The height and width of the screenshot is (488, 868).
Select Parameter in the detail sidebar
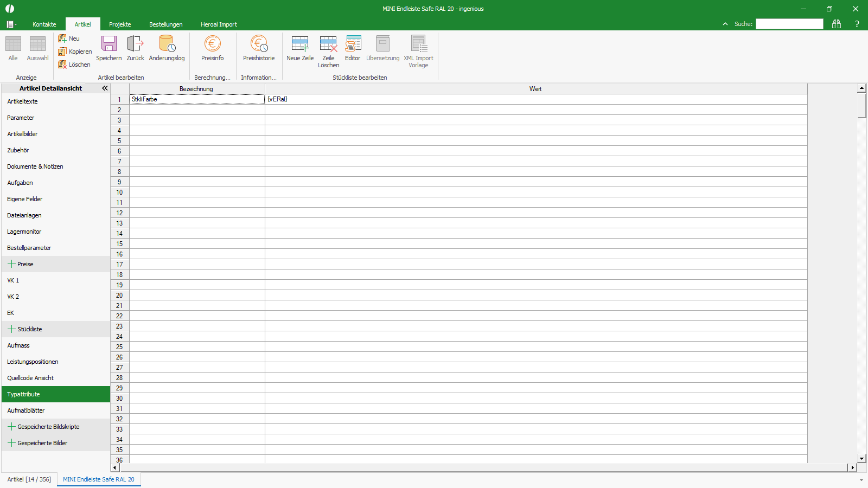pos(21,118)
